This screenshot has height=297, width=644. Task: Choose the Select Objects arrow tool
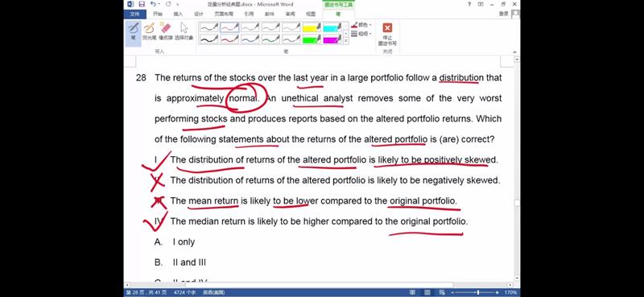(184, 31)
